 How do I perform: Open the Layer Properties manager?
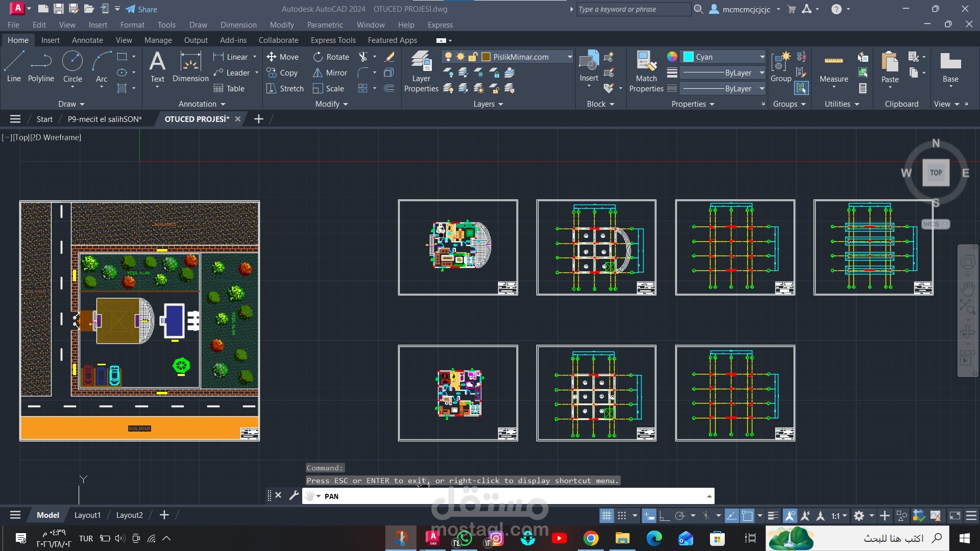421,71
